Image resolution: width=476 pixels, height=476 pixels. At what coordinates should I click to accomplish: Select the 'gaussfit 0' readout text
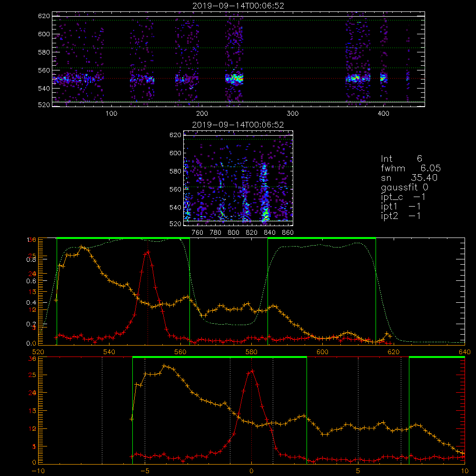coord(405,187)
